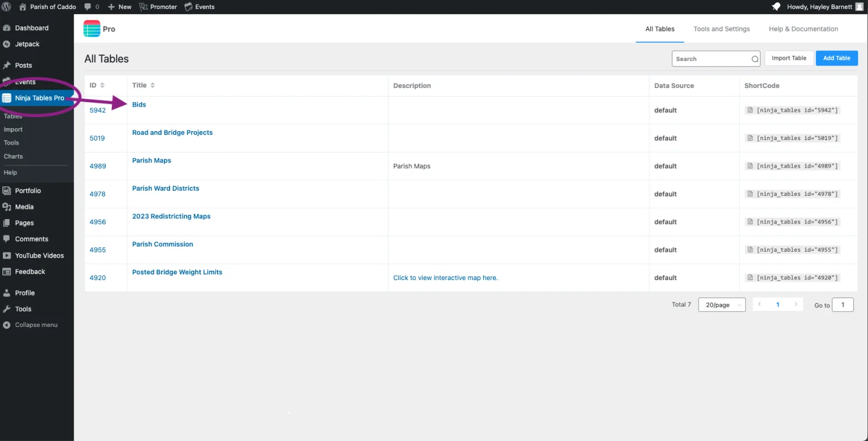The width and height of the screenshot is (868, 441).
Task: Click the search magnifier icon
Action: pyautogui.click(x=755, y=59)
